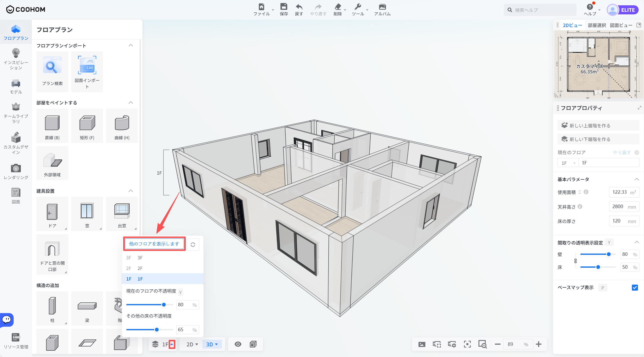Toggle the ベースマップ表示 checkbox
The image size is (644, 357).
635,288
